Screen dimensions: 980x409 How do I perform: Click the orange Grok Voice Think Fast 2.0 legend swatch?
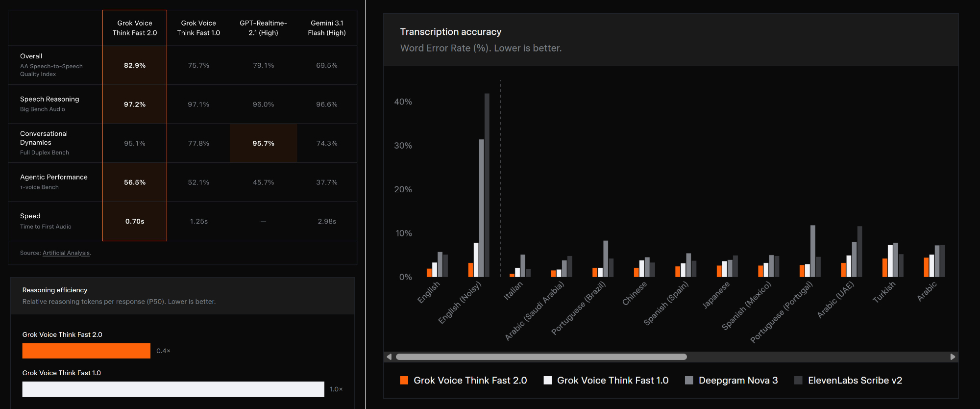pyautogui.click(x=404, y=381)
